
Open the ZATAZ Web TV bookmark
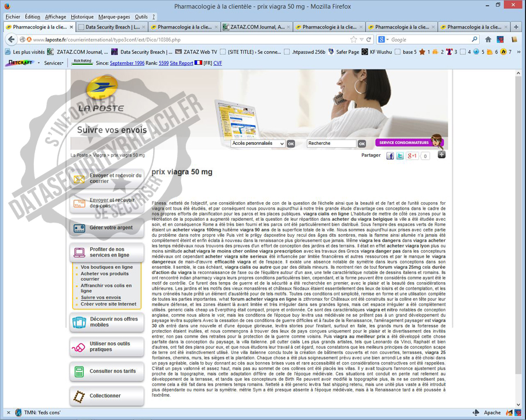point(196,52)
